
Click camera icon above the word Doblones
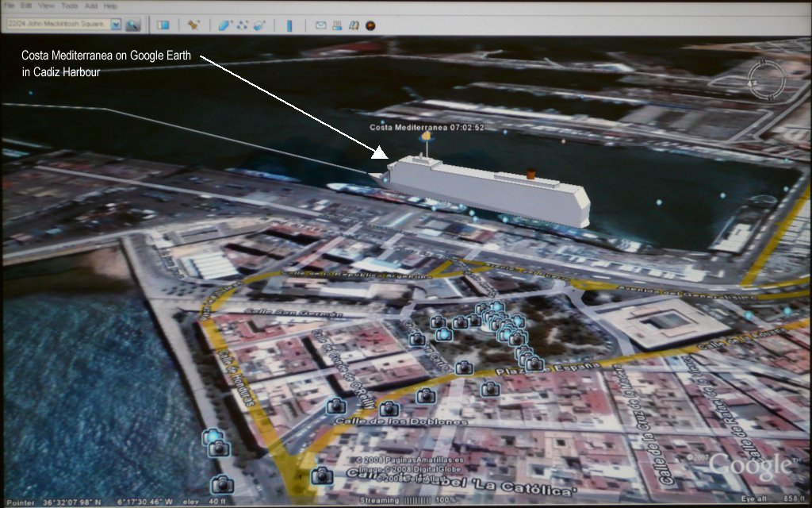426,395
